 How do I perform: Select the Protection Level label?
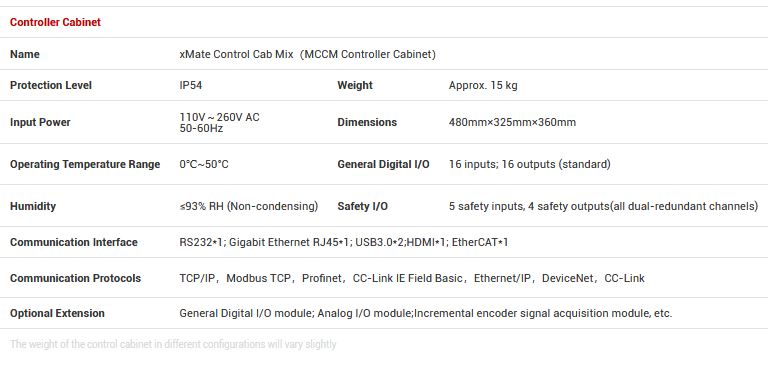point(51,85)
